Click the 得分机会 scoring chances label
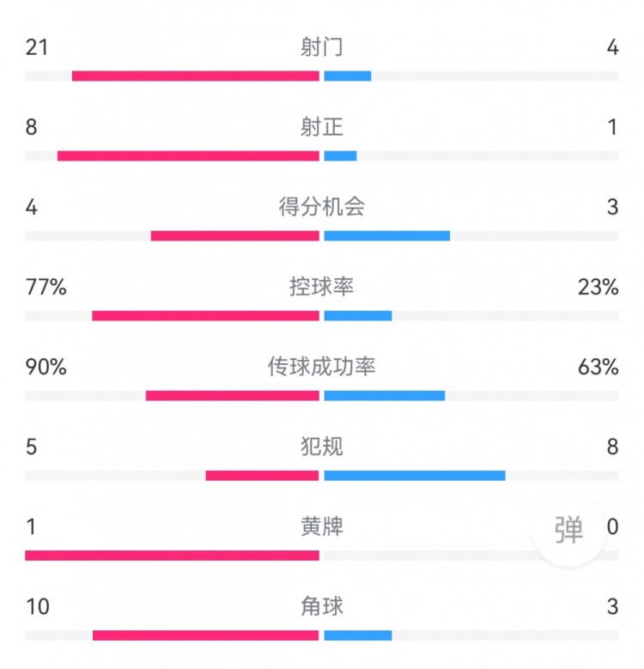Screen dimensions: 644x669 click(x=322, y=207)
